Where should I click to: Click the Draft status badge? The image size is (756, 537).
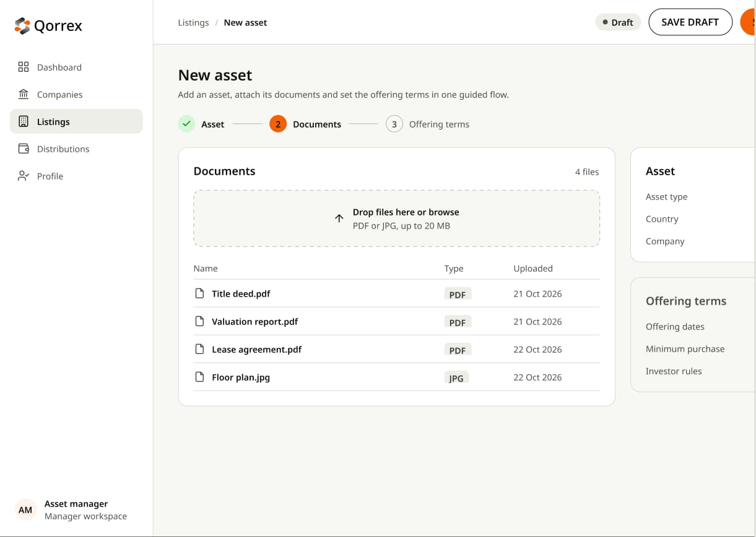click(x=618, y=22)
